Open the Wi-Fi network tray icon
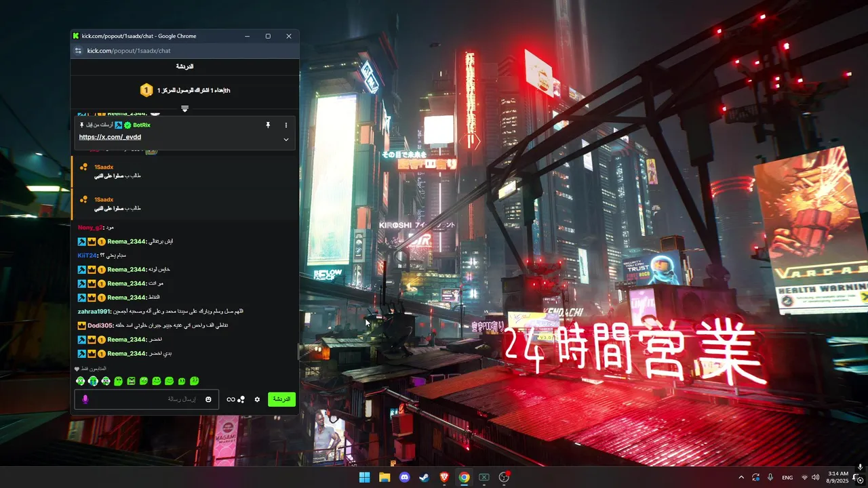The image size is (868, 488). (x=805, y=477)
